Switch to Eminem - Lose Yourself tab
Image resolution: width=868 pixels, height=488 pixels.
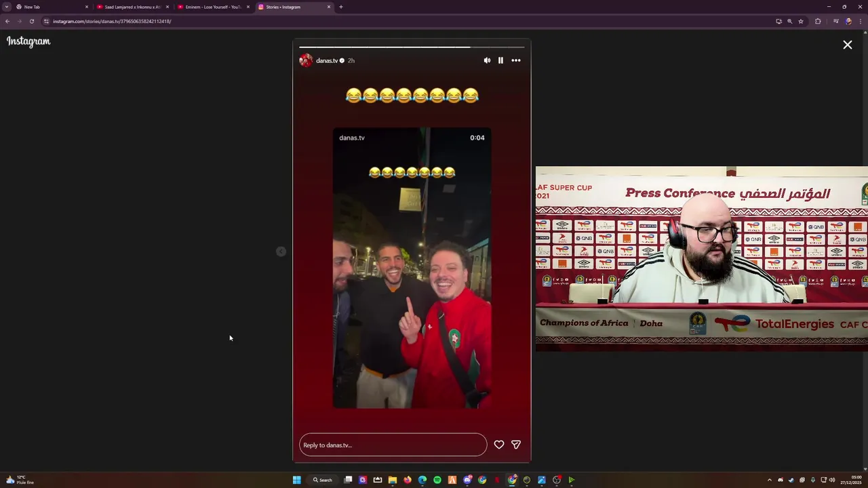pyautogui.click(x=213, y=7)
